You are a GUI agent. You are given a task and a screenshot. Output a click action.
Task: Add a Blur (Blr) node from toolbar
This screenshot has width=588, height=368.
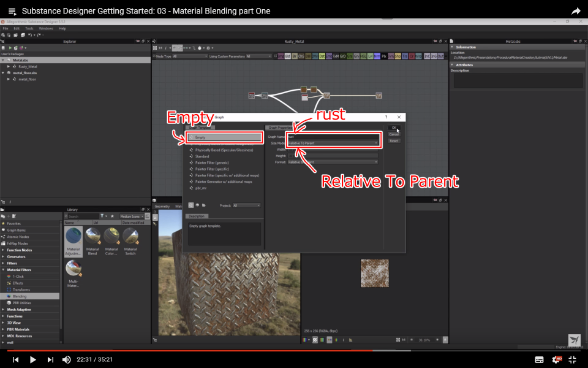[295, 56]
